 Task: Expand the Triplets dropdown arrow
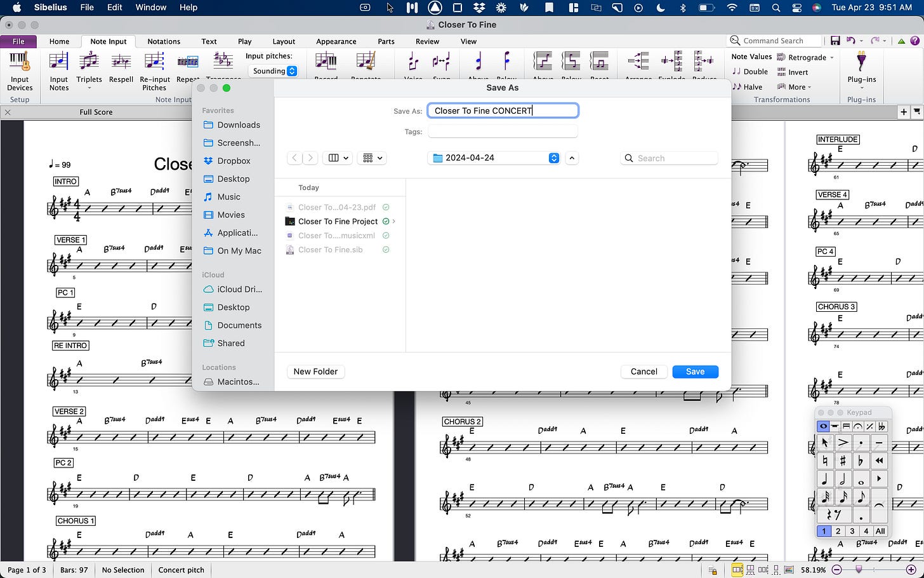tap(89, 88)
